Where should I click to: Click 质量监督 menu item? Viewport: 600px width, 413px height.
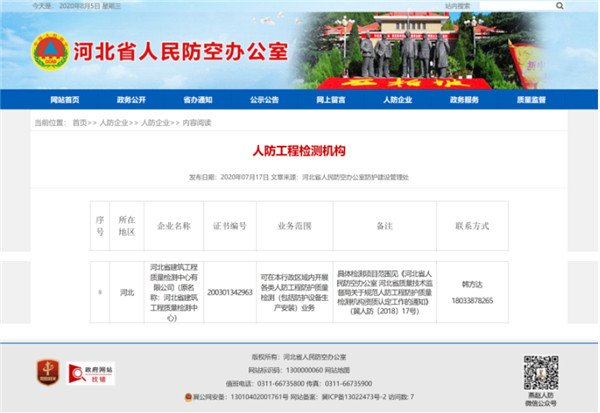point(530,100)
